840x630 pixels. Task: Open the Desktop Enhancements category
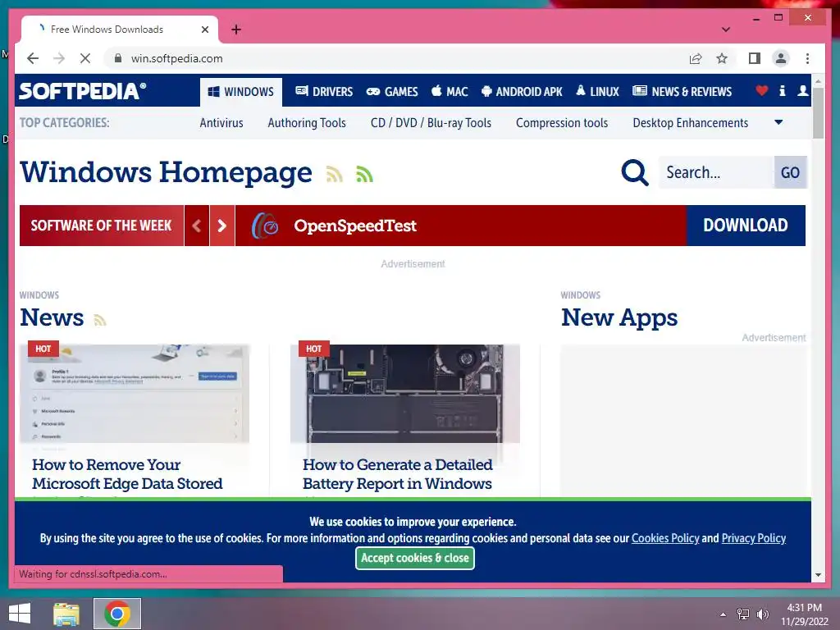[x=691, y=123]
